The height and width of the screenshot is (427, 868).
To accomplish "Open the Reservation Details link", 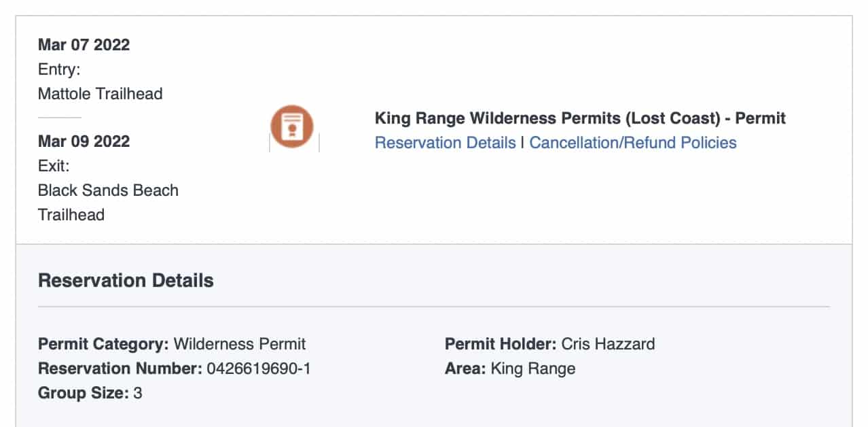I will [x=445, y=143].
